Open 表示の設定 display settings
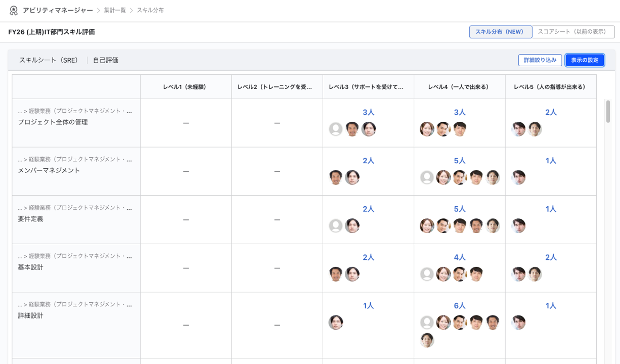Image resolution: width=620 pixels, height=364 pixels. pyautogui.click(x=585, y=60)
